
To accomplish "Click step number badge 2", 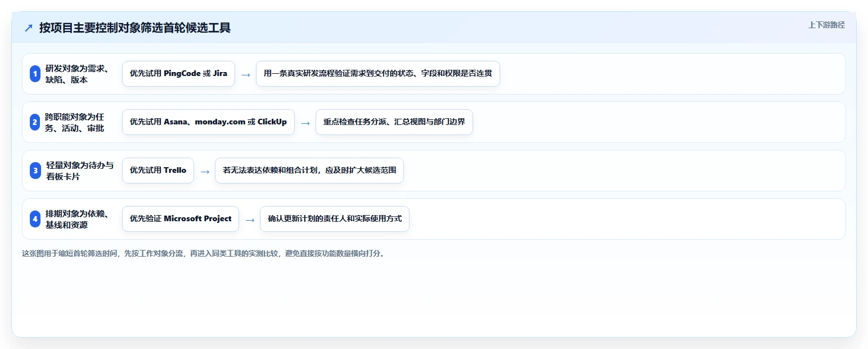I will tap(35, 122).
